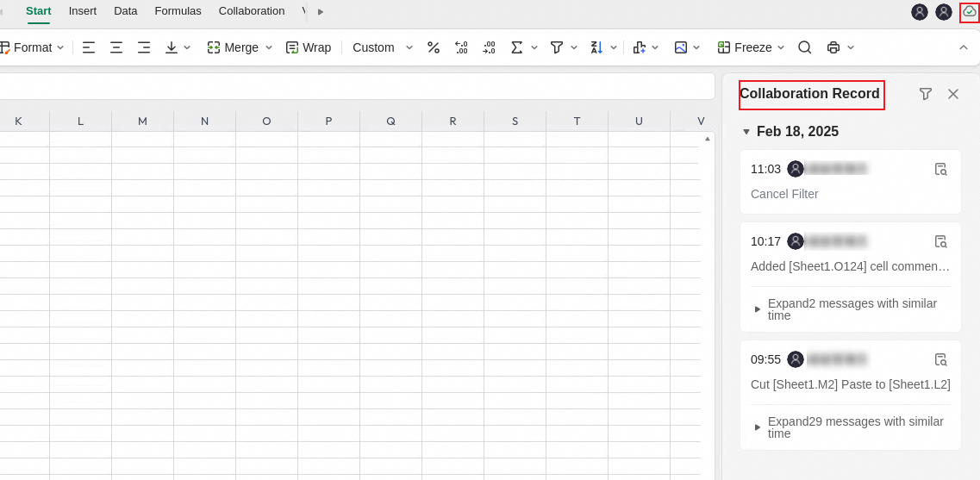The width and height of the screenshot is (980, 480).
Task: Open the Insert tab
Action: (83, 11)
